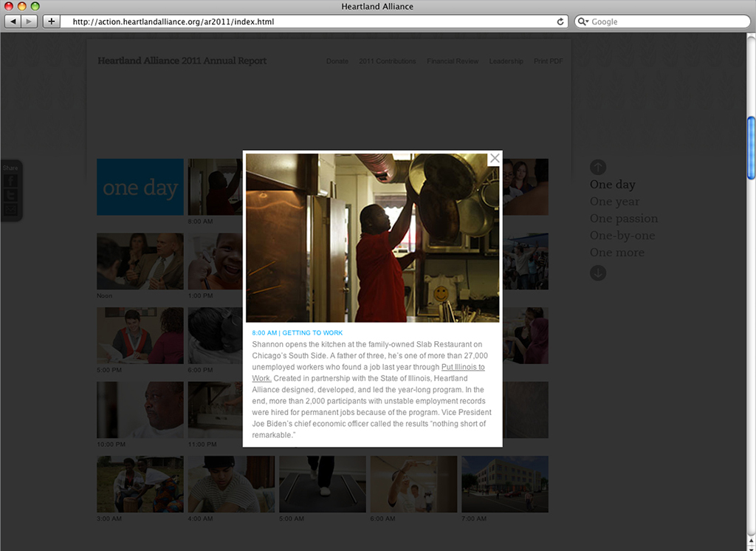Open the 11:00 PM thumbnail
756x551 pixels.
point(215,410)
